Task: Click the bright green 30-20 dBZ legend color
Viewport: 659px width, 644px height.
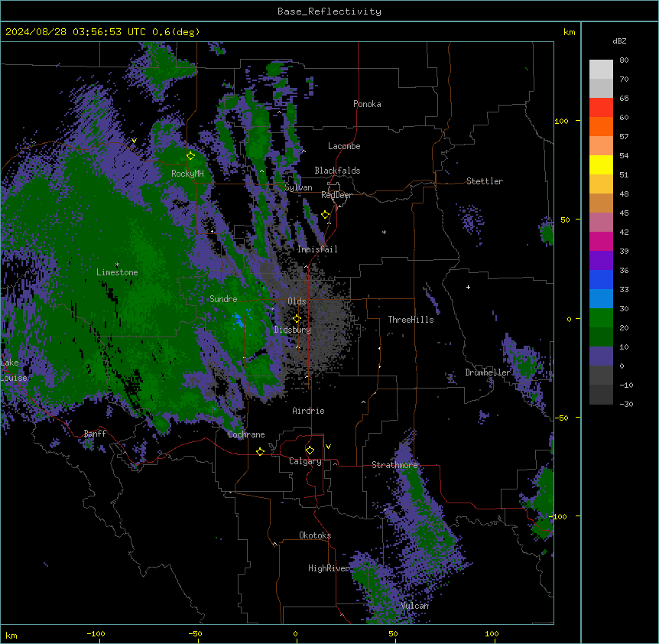Action: click(601, 318)
